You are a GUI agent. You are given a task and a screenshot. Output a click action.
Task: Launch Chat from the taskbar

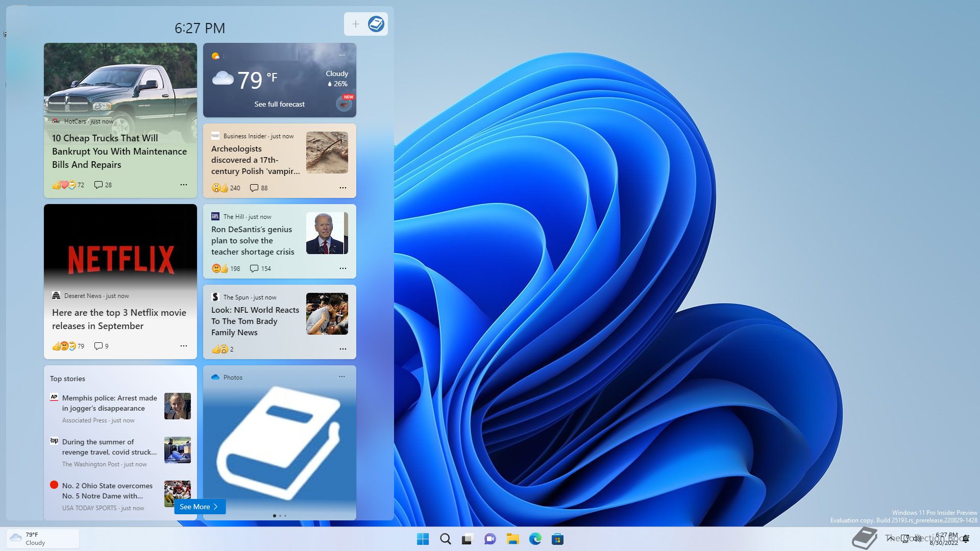tap(490, 539)
